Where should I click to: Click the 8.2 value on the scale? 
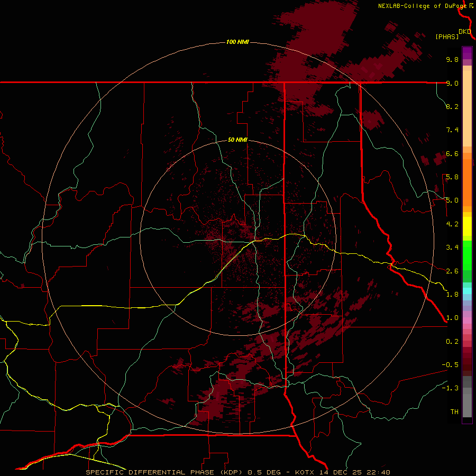point(452,106)
